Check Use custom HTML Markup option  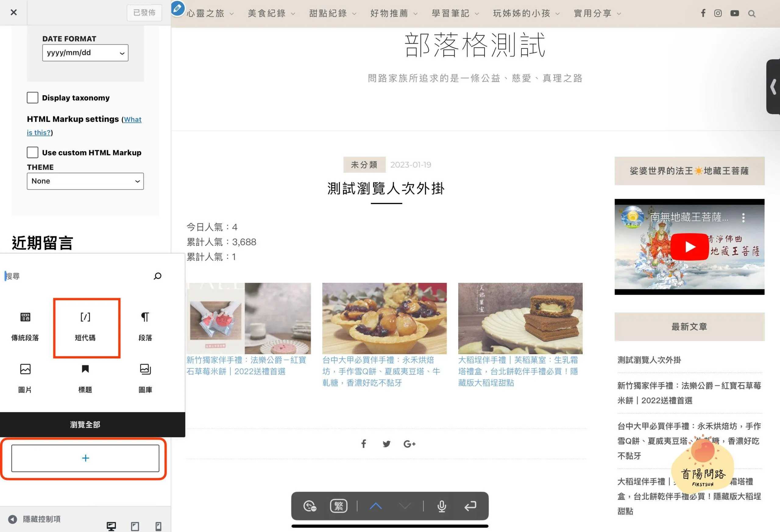(x=33, y=152)
